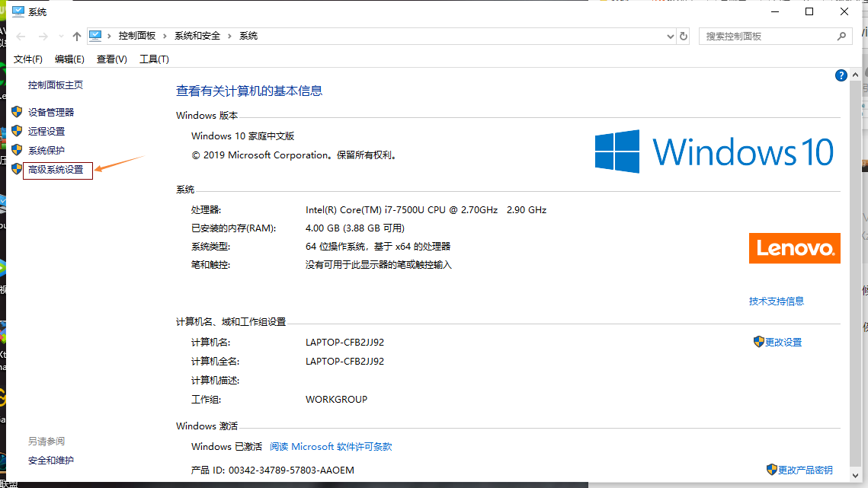Close the 系统 window
Viewport: 868px width, 488px height.
point(844,11)
